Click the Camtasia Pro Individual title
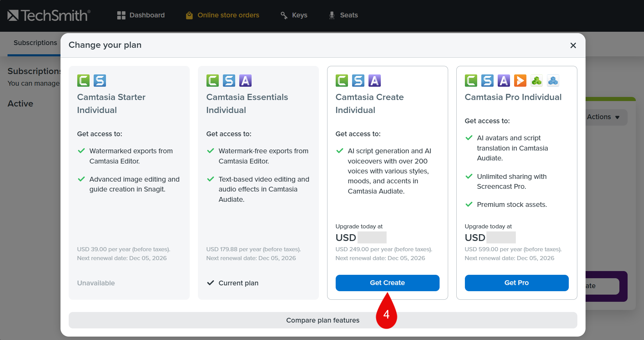 pos(513,97)
